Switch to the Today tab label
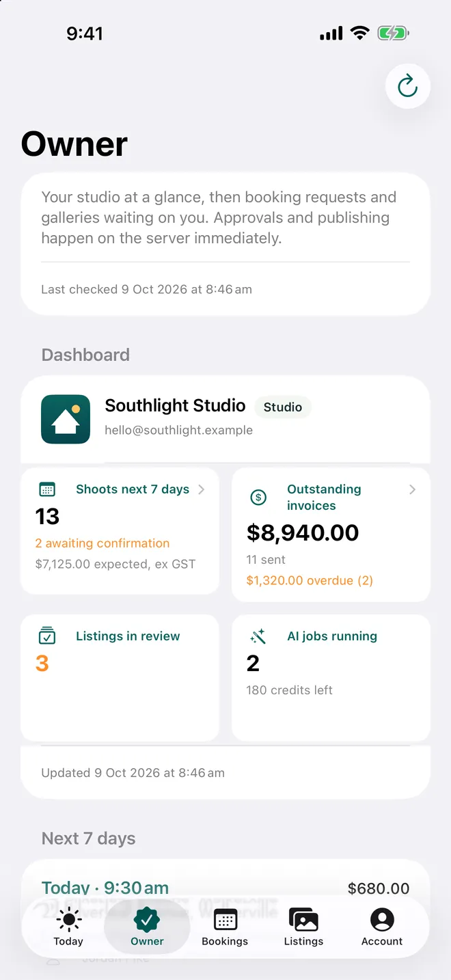The height and width of the screenshot is (980, 451). (68, 941)
